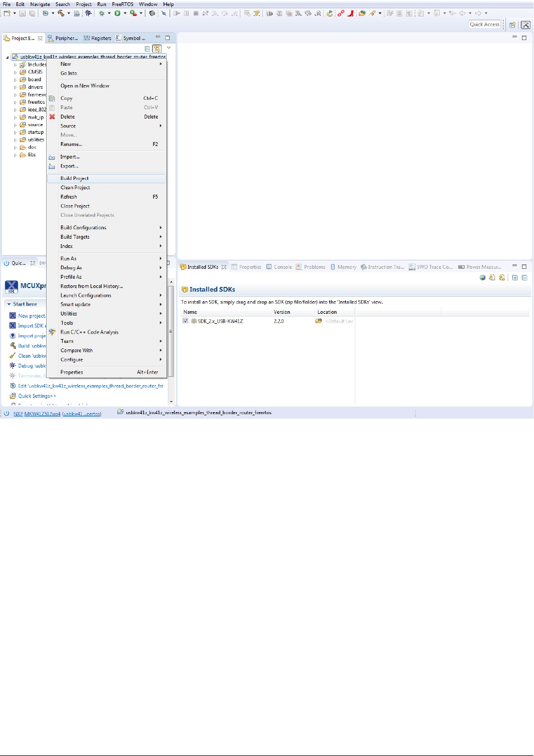
Task: Click the Import icon in the context menu
Action: [x=52, y=157]
